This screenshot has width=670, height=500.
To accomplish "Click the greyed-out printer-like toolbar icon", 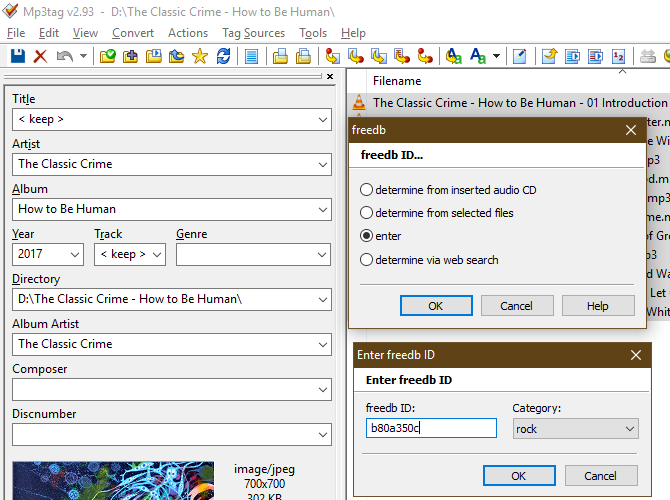I will pyautogui.click(x=648, y=56).
